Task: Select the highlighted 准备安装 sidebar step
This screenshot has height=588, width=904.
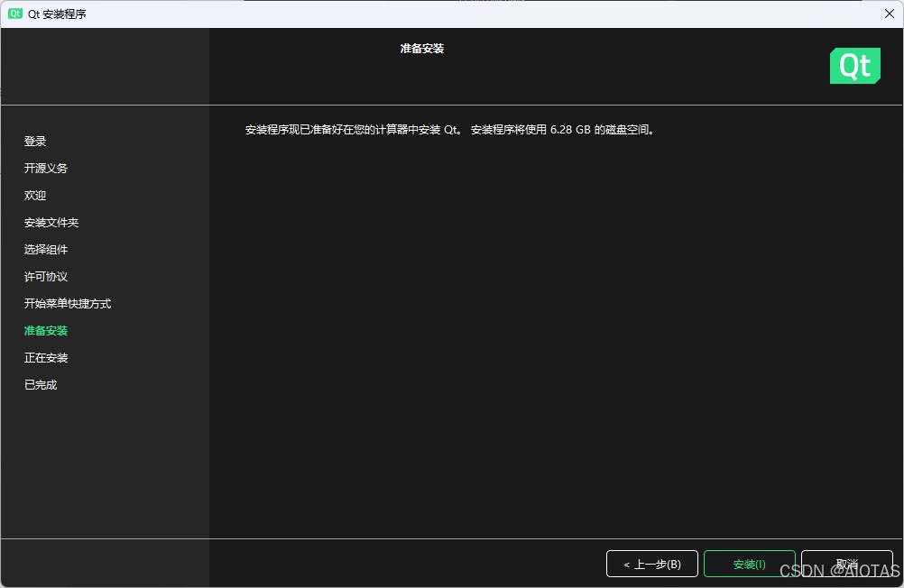Action: pos(46,331)
